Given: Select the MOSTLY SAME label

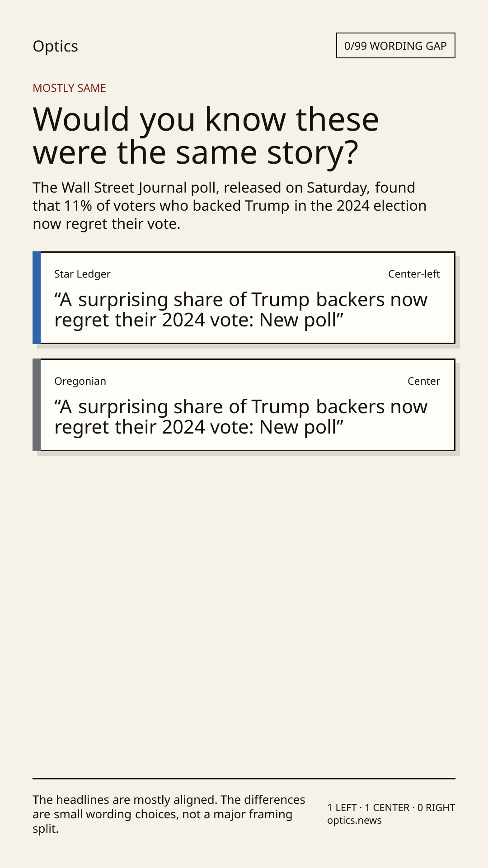Looking at the screenshot, I should click(x=69, y=88).
